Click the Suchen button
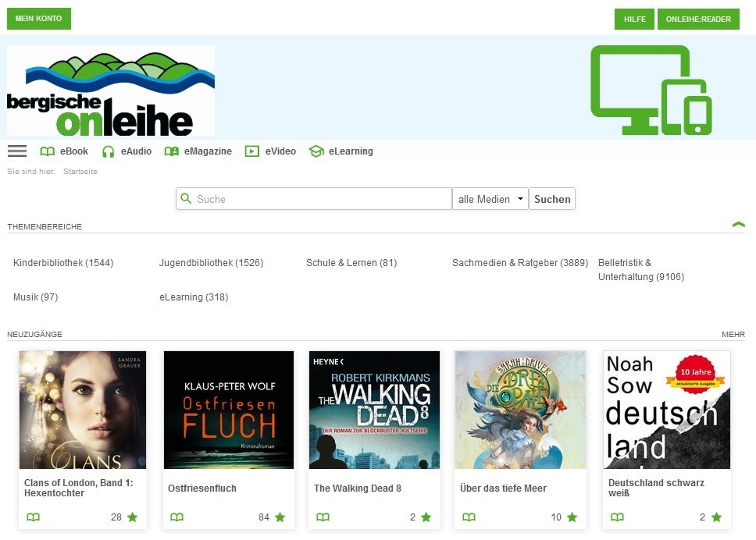 (552, 198)
